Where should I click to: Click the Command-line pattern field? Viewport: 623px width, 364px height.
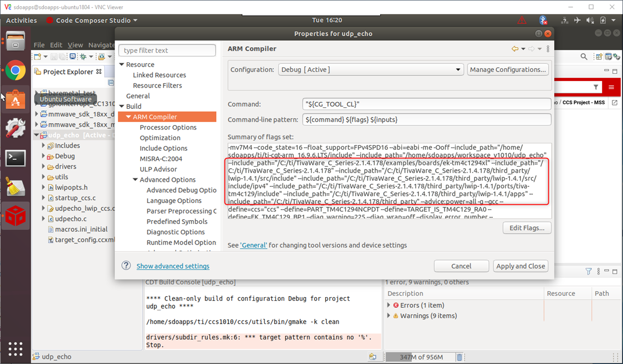coord(426,119)
